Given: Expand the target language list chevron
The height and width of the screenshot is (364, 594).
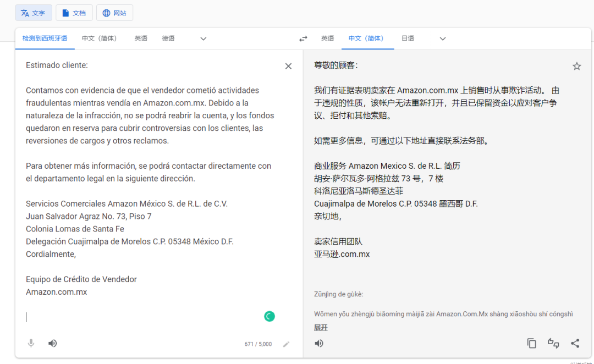Looking at the screenshot, I should (442, 38).
